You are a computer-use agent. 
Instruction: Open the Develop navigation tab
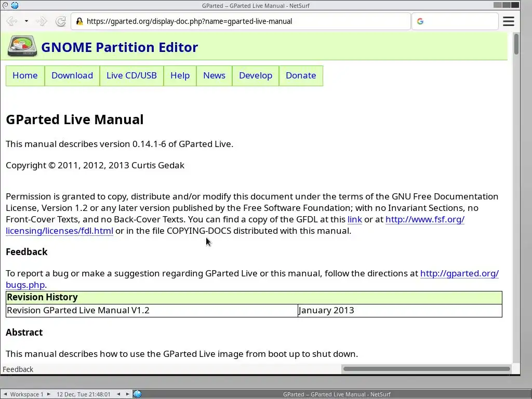pos(256,76)
